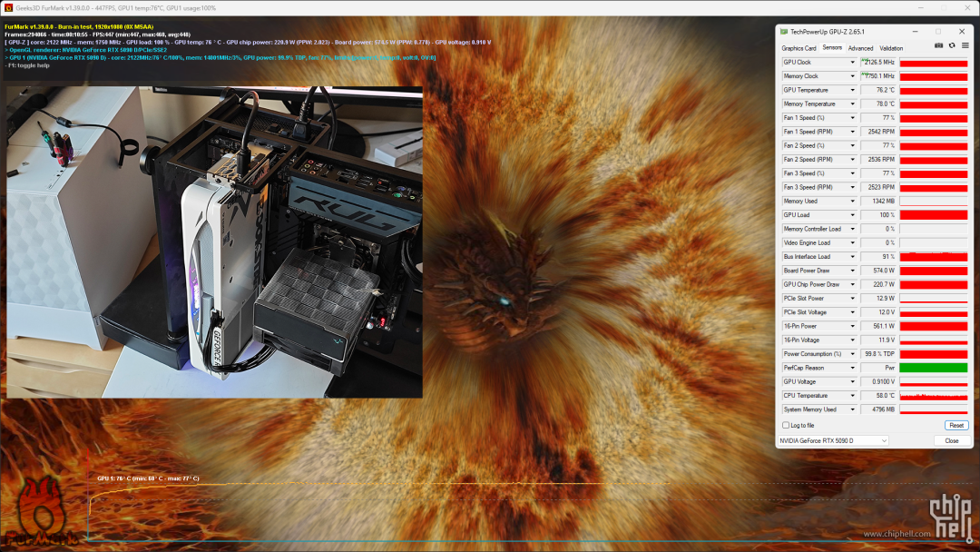This screenshot has width=980, height=552.
Task: Expand the 16-Pin Power dropdown
Action: 852,326
